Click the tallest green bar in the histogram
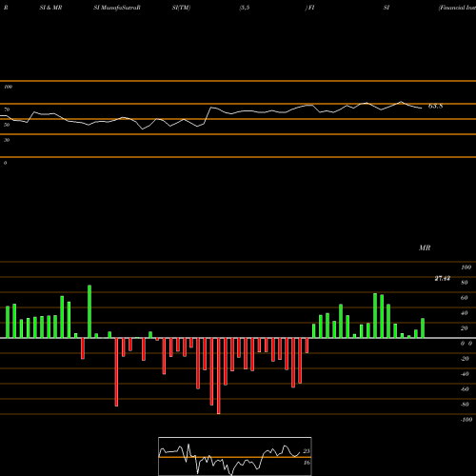The width and height of the screenshot is (476, 476). coord(89,311)
